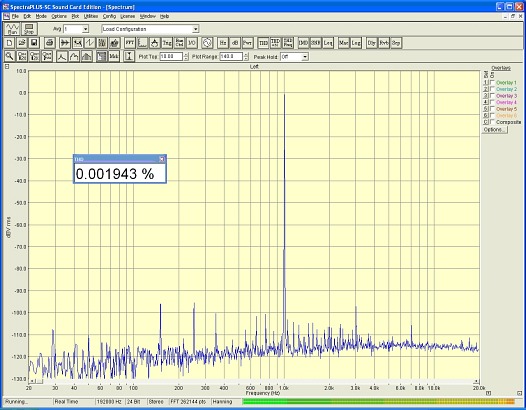Click the Mkk marker toolbar icon

[114, 56]
